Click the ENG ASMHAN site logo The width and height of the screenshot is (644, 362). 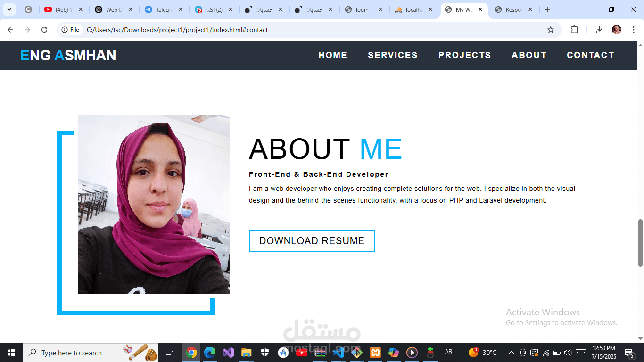tap(68, 55)
